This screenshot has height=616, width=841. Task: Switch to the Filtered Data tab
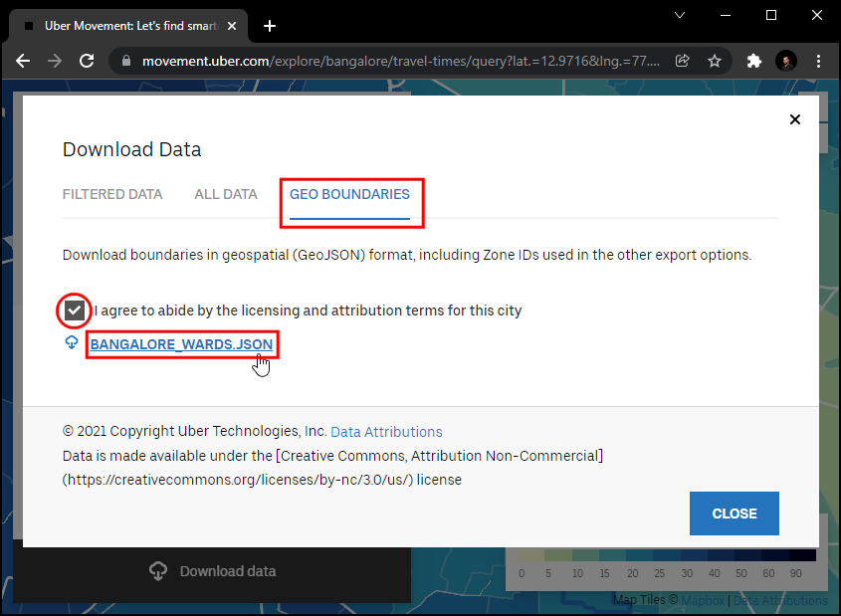click(112, 194)
